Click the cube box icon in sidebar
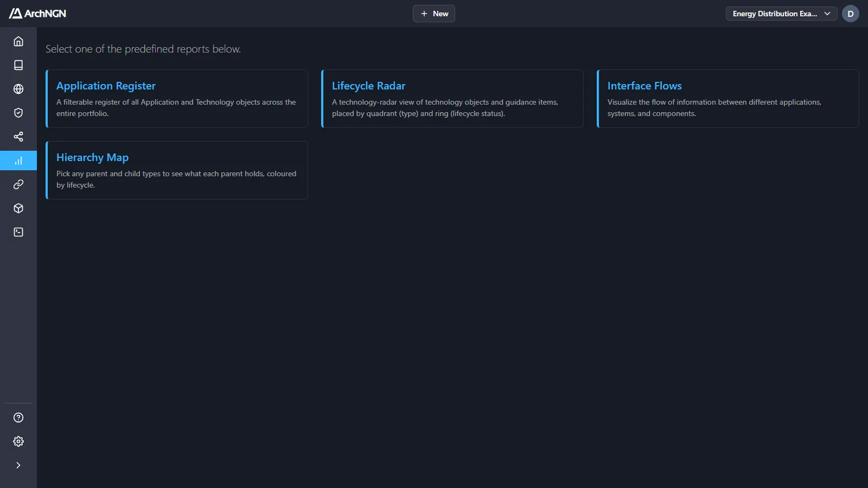 (x=18, y=208)
